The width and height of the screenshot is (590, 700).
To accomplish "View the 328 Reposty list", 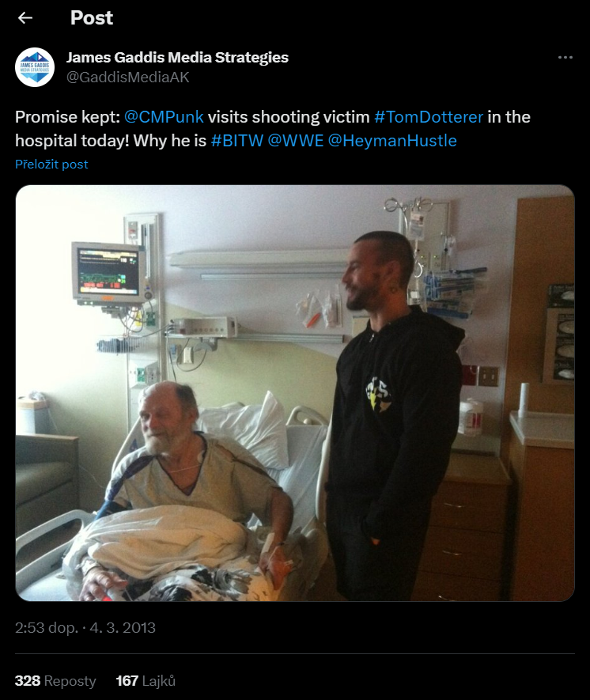I will click(x=55, y=681).
